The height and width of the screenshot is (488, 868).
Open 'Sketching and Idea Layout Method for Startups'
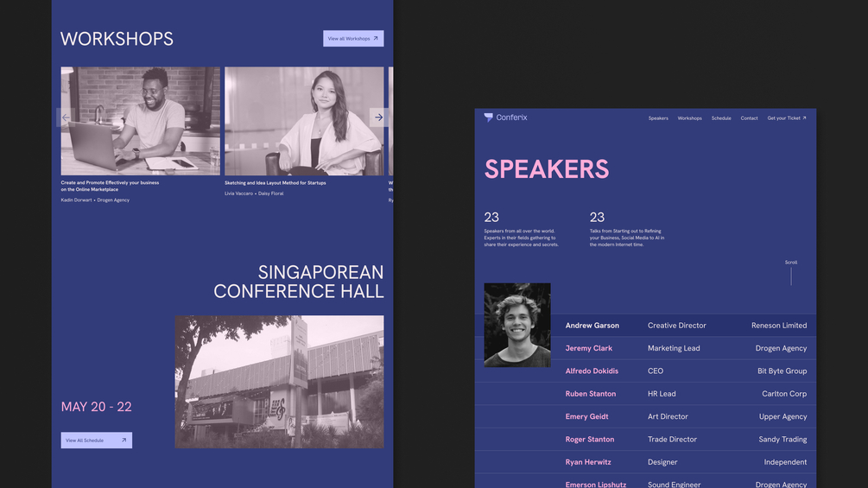point(276,182)
